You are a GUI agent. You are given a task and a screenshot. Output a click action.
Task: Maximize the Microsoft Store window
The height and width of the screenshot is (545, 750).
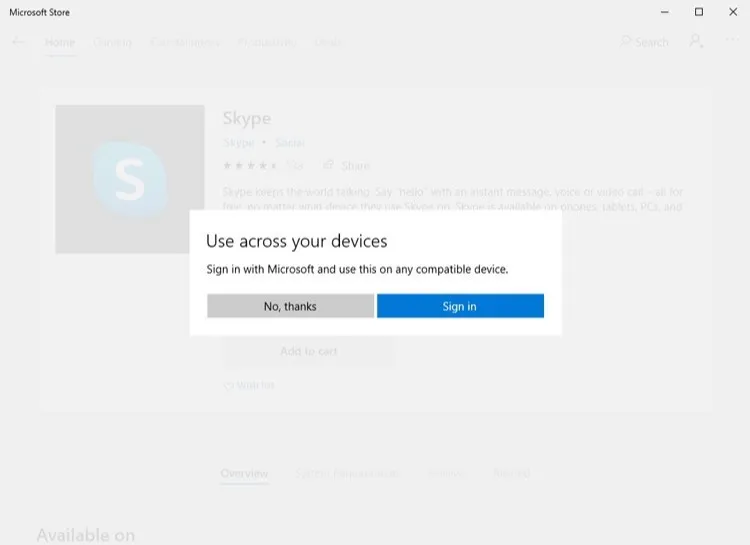click(699, 12)
